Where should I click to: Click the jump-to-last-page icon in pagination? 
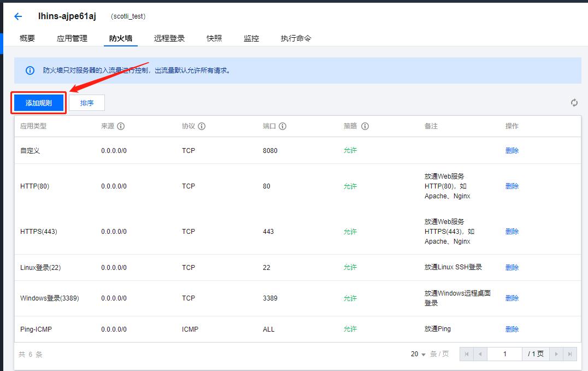coord(570,354)
